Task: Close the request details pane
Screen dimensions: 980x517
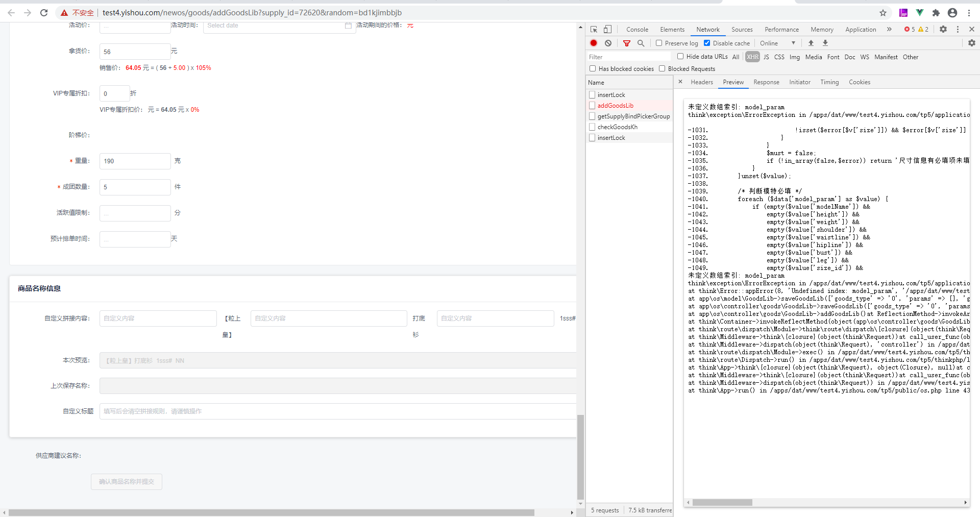Action: point(680,82)
